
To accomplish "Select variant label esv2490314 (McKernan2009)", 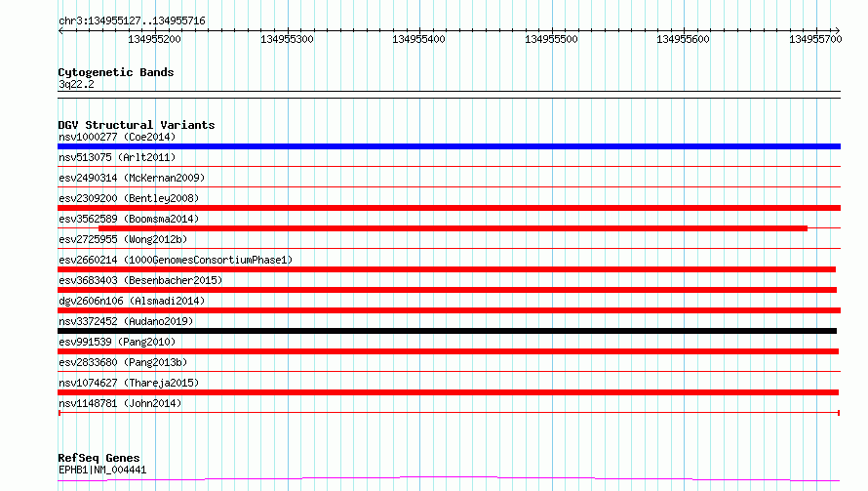I will [132, 178].
